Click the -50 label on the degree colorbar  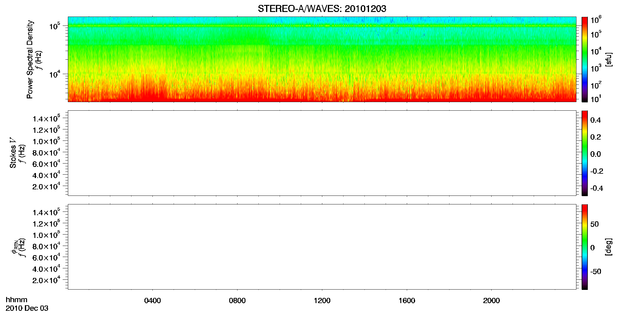pos(596,271)
